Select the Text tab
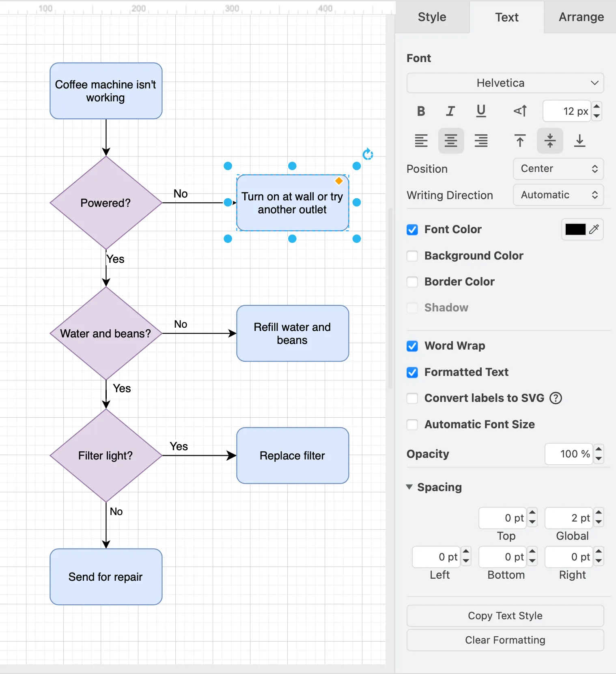This screenshot has height=674, width=616. click(507, 17)
